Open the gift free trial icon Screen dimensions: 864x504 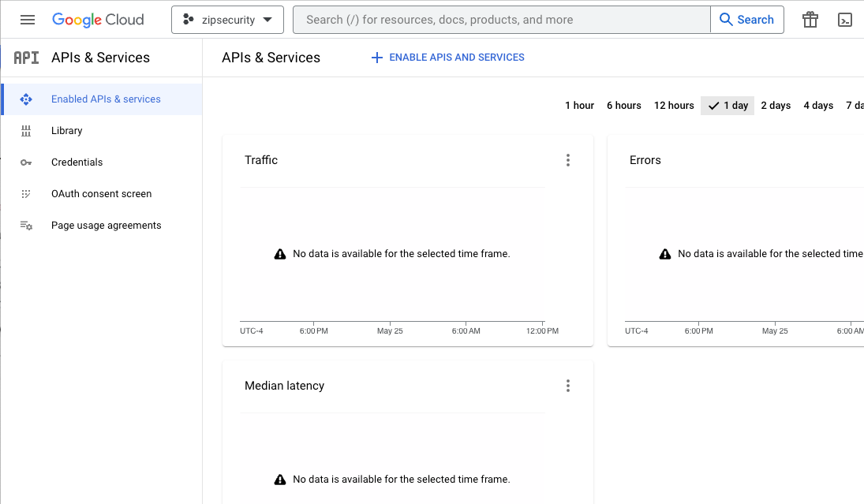tap(810, 20)
